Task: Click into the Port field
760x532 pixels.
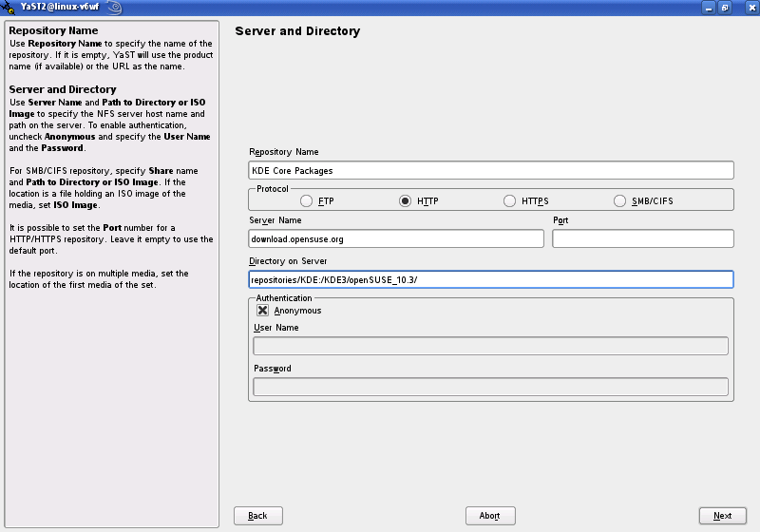Action: 643,238
